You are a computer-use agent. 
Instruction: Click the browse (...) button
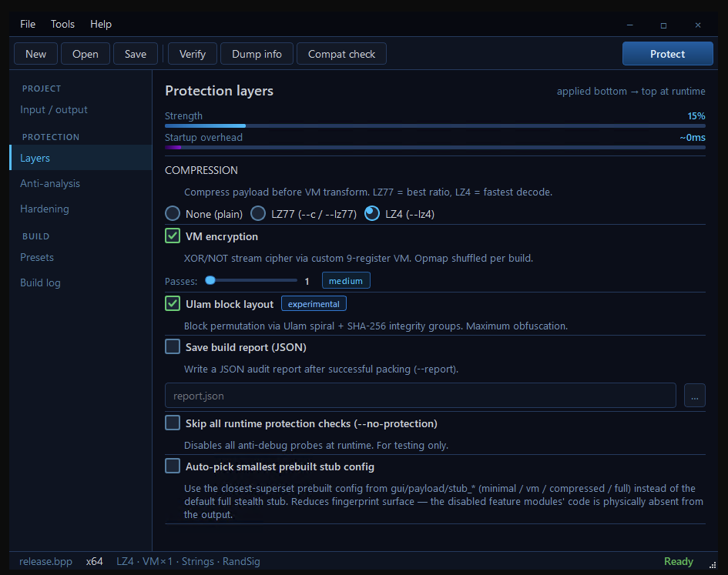(695, 396)
